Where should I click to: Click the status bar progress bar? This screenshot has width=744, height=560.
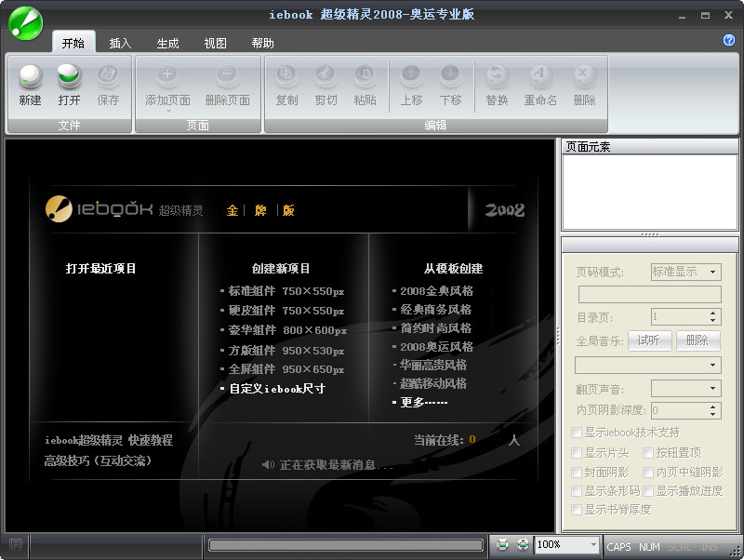point(345,545)
